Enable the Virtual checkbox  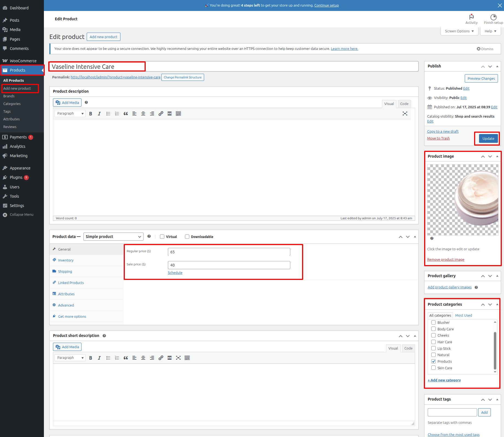point(162,237)
